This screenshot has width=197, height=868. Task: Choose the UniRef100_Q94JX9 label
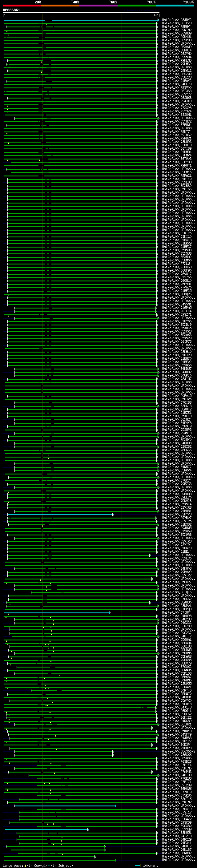coord(177,101)
